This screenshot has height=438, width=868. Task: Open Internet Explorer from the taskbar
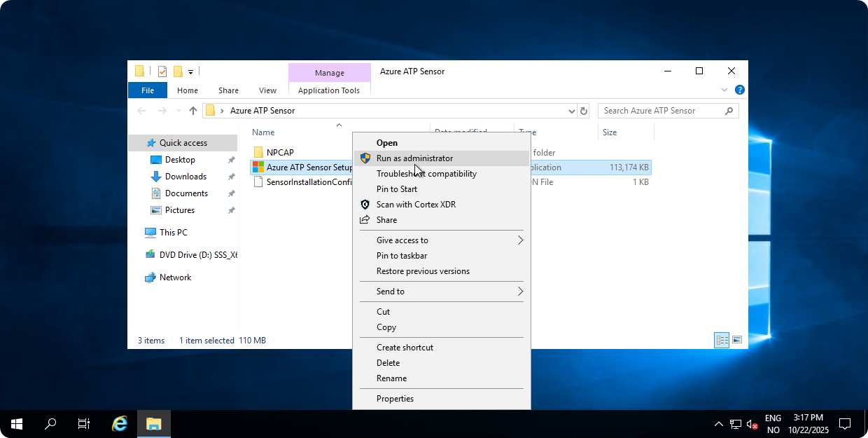coord(120,423)
